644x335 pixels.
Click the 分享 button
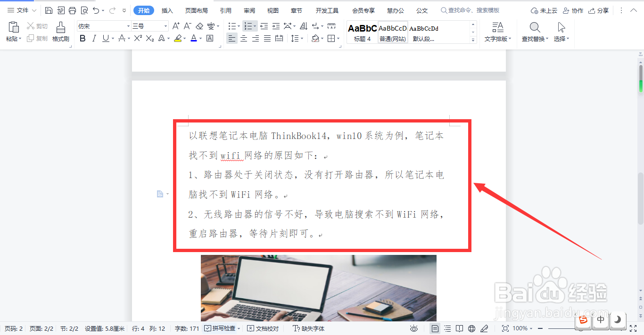pyautogui.click(x=598, y=10)
